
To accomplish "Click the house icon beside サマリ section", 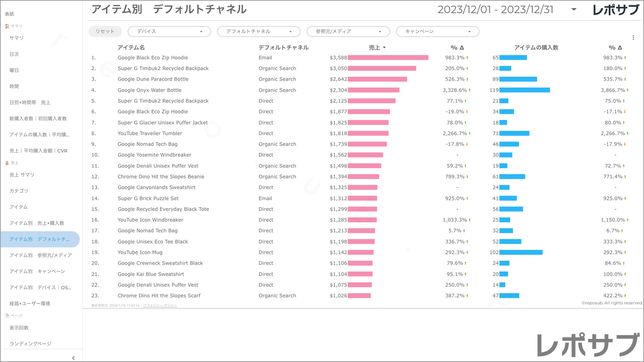I will 7,26.
